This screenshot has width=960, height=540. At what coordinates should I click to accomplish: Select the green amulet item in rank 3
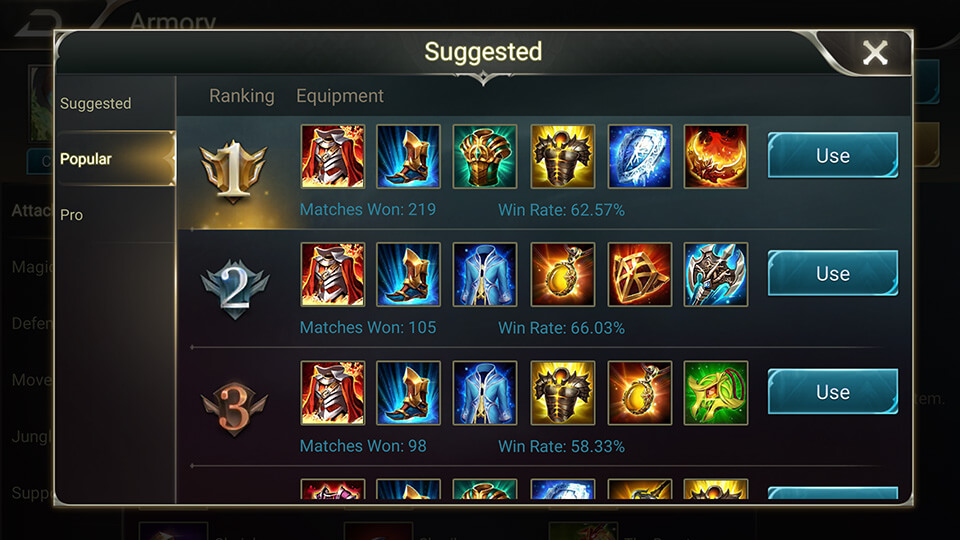pos(716,392)
